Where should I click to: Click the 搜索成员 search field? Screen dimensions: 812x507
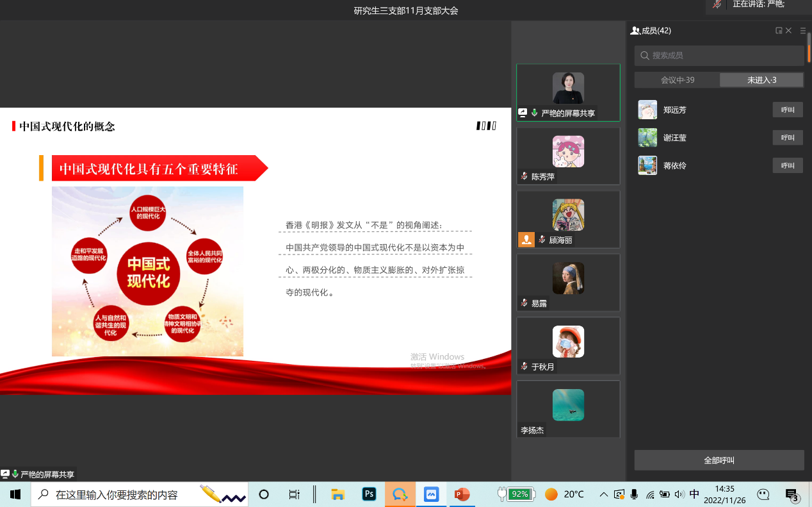click(x=719, y=56)
